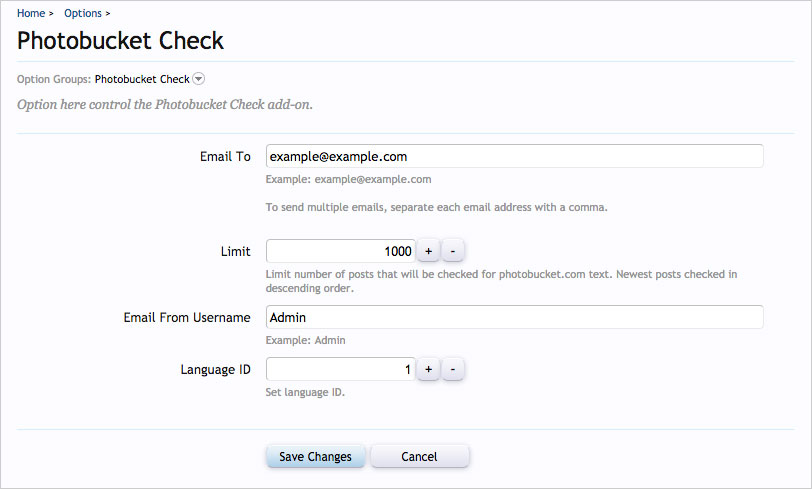812x489 pixels.
Task: Expand the Option Groups dropdown arrow
Action: 198,79
